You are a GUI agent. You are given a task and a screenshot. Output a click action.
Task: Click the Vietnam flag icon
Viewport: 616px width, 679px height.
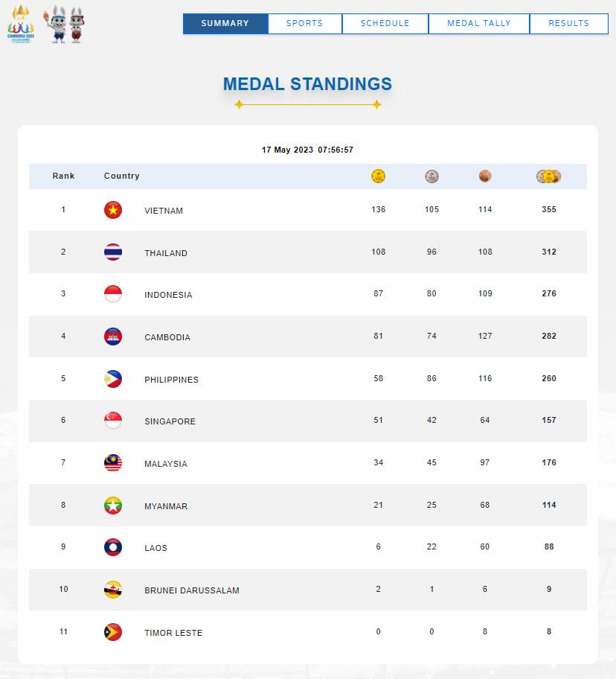coord(113,210)
